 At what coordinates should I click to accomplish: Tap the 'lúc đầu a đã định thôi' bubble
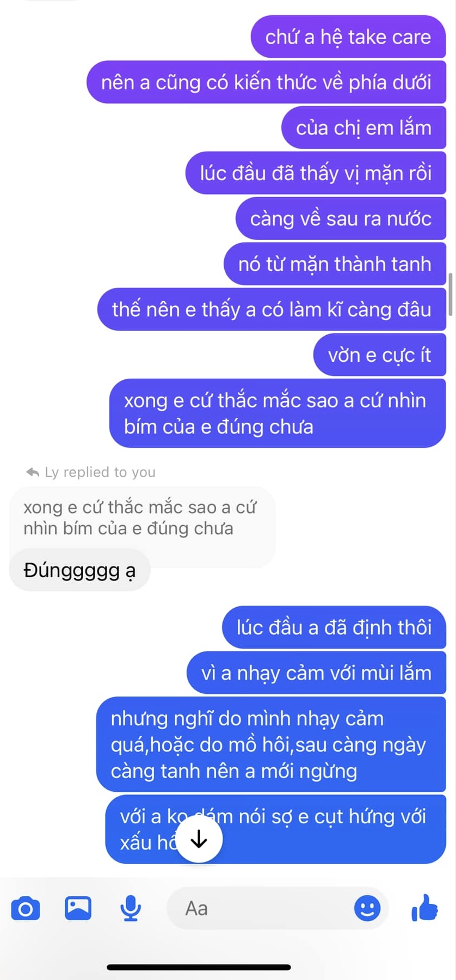click(x=334, y=627)
